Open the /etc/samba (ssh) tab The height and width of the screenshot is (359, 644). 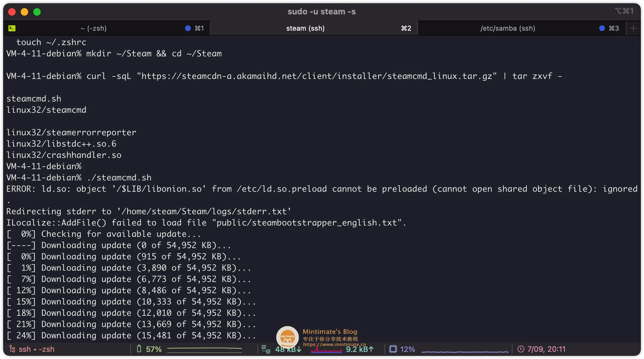point(522,28)
